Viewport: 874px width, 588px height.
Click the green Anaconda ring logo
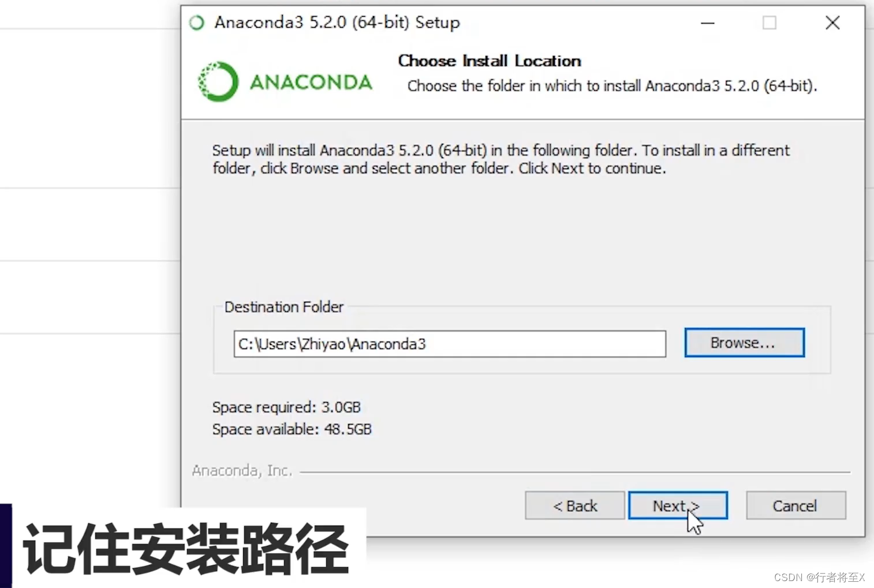(x=218, y=81)
